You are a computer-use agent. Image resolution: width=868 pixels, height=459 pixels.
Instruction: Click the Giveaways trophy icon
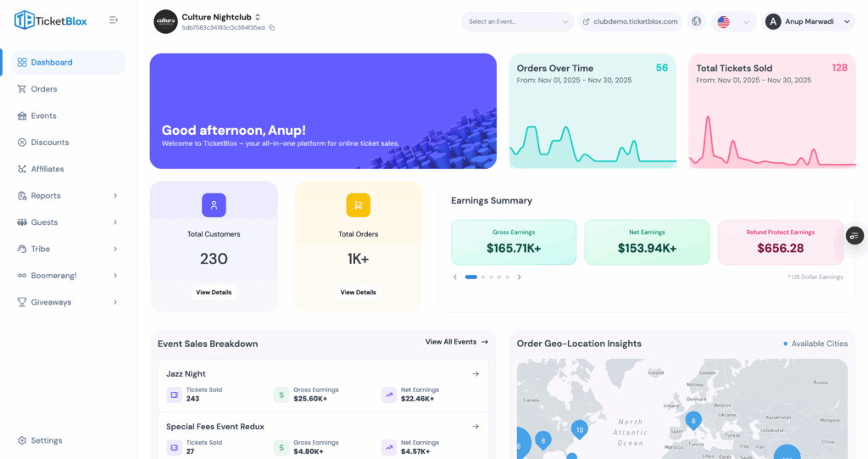click(x=22, y=301)
